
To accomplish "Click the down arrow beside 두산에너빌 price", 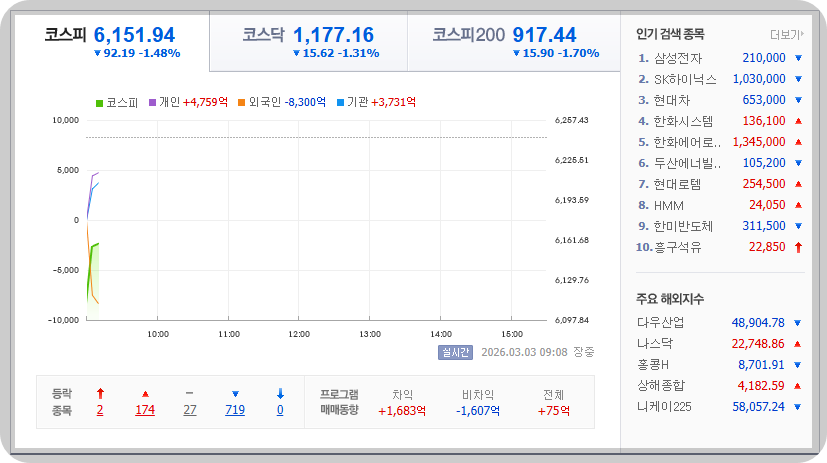I will 799,163.
